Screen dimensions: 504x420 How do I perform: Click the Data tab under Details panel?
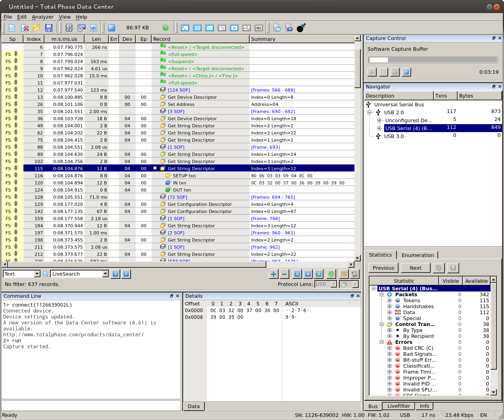194,406
